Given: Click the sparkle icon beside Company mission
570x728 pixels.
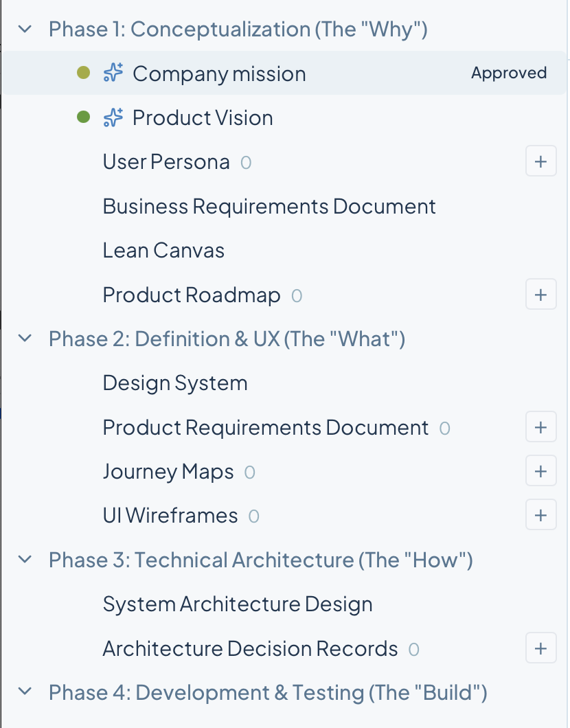Looking at the screenshot, I should (x=113, y=73).
